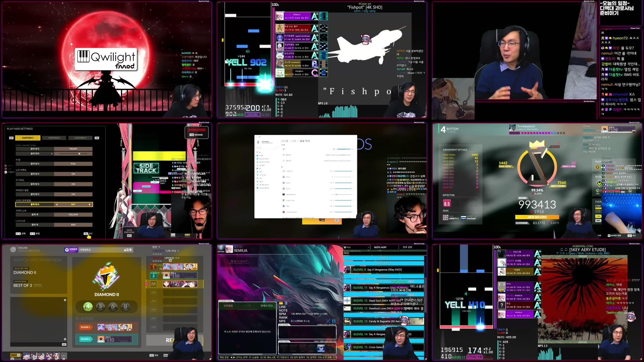The height and width of the screenshot is (362, 644).
Task: Click the LIBERTY 3 gear skin icon
Action: [445, 218]
